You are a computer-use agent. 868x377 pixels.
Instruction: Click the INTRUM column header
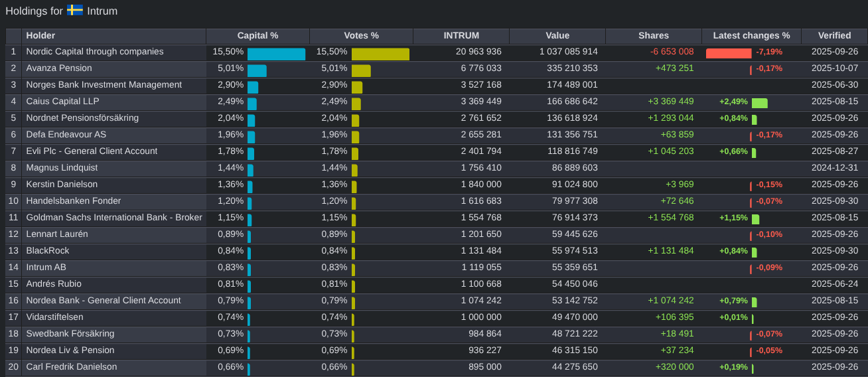(x=461, y=36)
